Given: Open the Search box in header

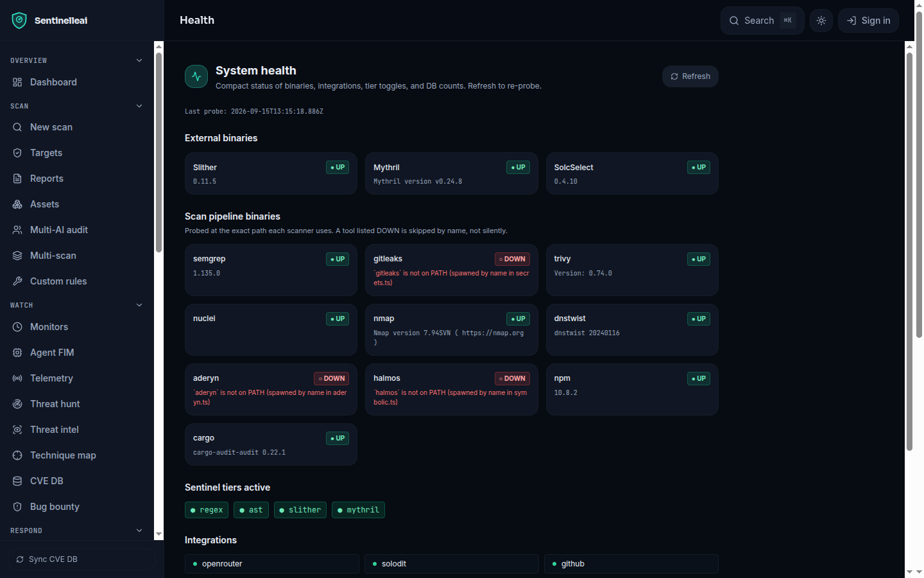Looking at the screenshot, I should click(x=762, y=21).
